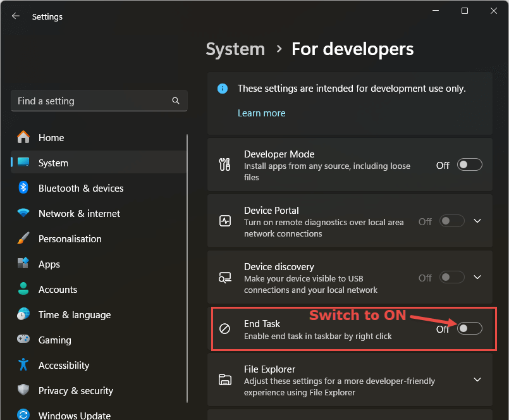Click the search magnifier icon
This screenshot has height=420, width=509.
point(176,101)
